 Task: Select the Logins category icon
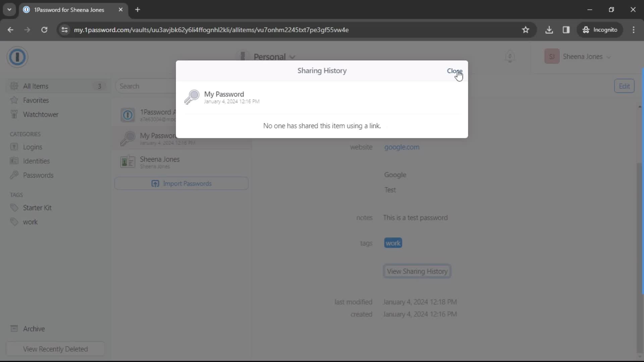point(14,147)
